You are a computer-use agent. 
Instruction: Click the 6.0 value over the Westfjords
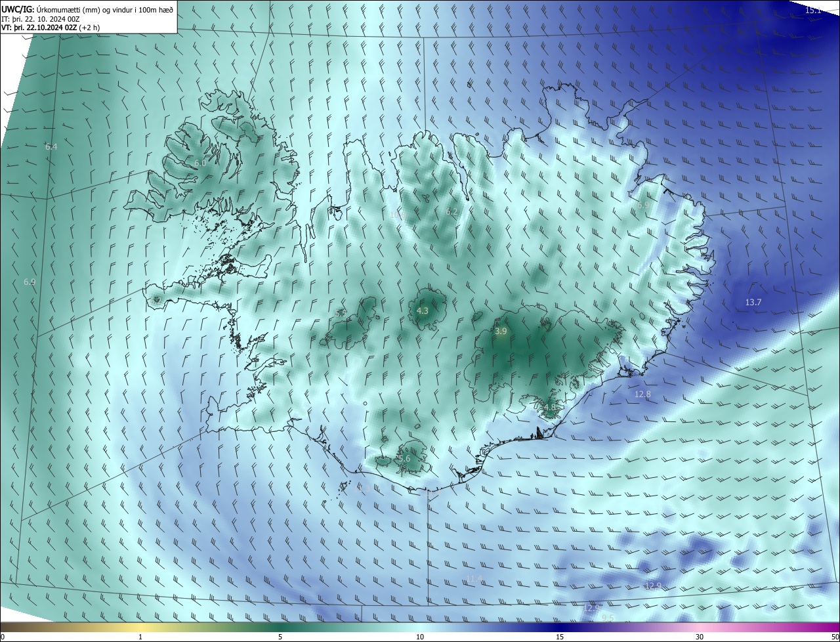tap(200, 163)
